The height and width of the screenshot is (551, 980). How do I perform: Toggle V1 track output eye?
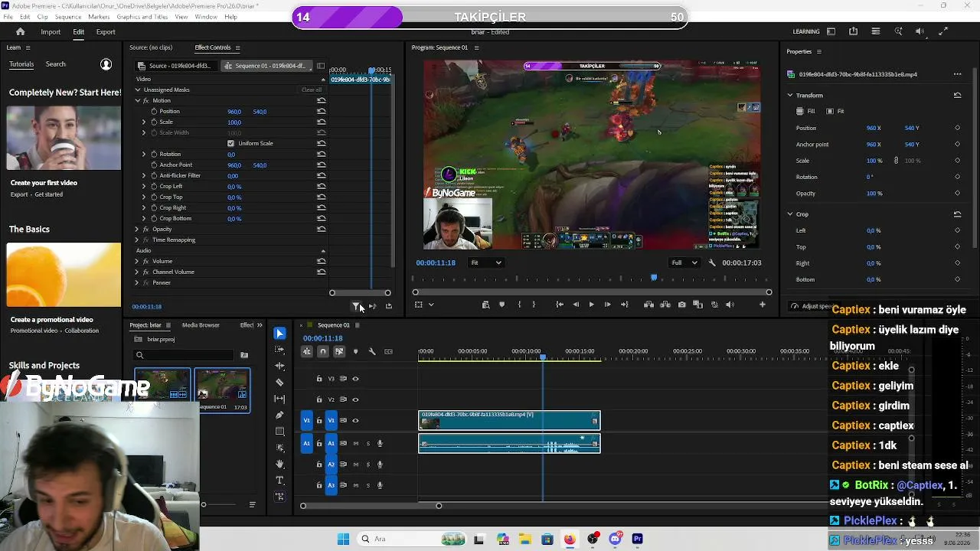tap(355, 420)
